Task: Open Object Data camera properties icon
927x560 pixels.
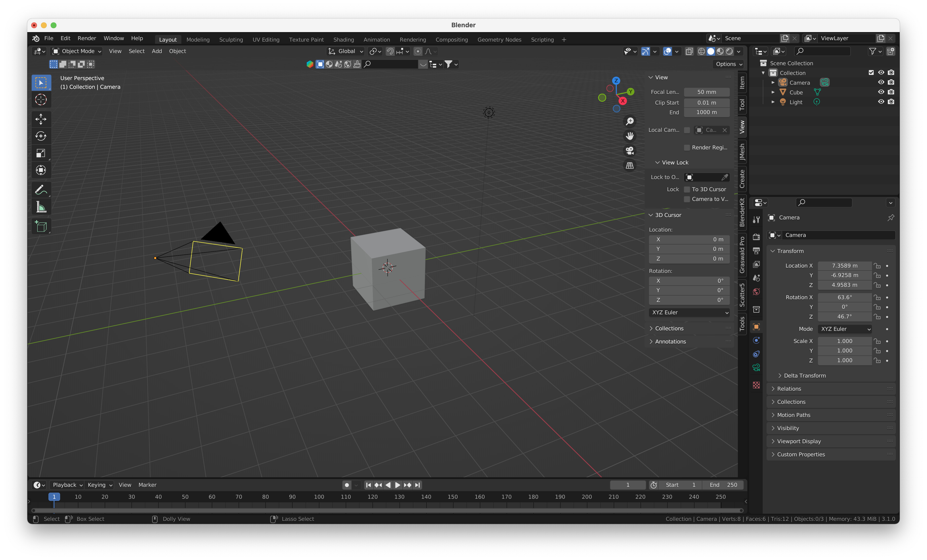Action: coord(756,367)
